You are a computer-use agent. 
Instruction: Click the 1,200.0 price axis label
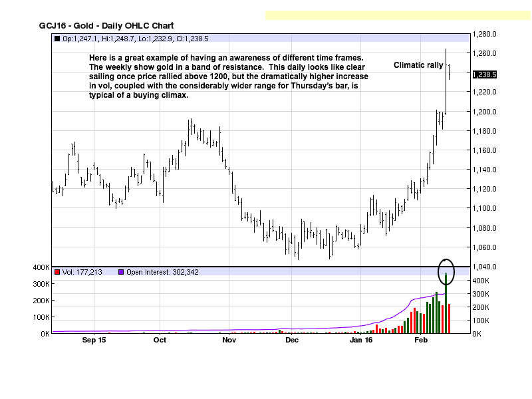pos(484,112)
